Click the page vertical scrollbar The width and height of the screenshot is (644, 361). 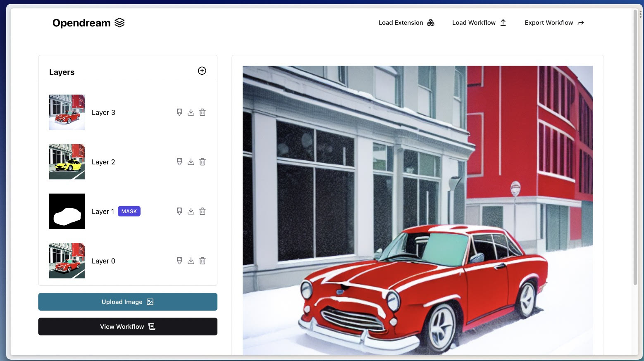pos(635,147)
